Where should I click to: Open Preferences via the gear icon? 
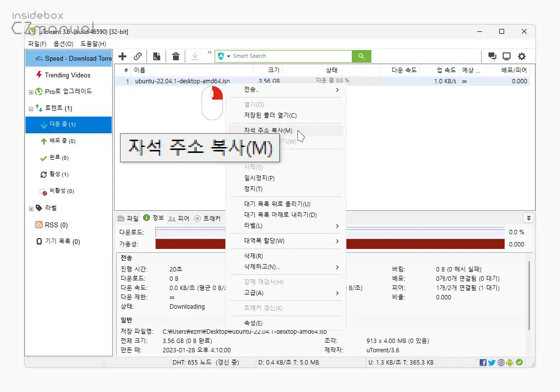pyautogui.click(x=522, y=56)
